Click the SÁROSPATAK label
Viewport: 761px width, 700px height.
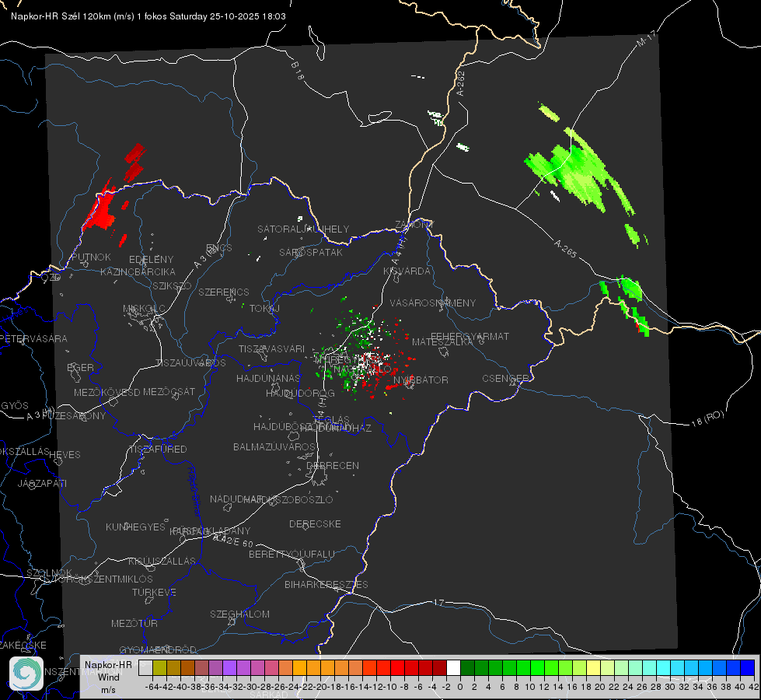[311, 252]
